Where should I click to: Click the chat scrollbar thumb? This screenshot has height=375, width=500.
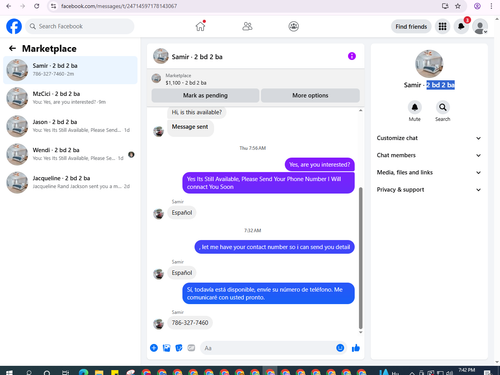coord(360,258)
